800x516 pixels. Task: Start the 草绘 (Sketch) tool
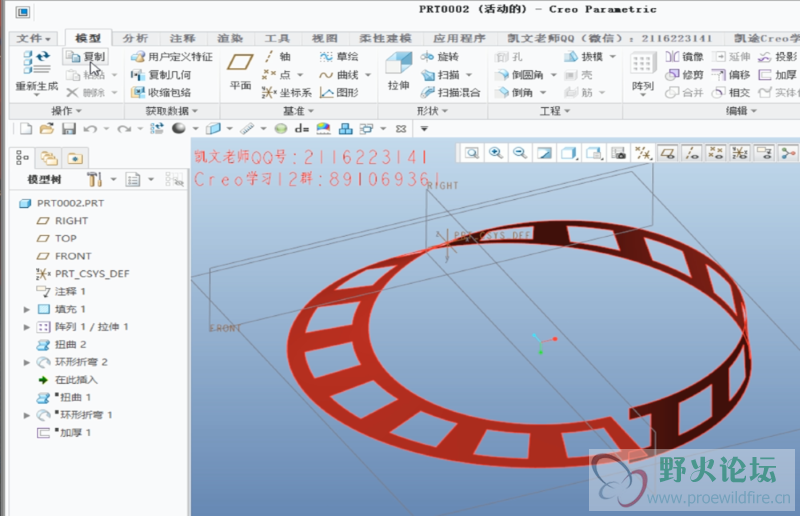pyautogui.click(x=339, y=57)
